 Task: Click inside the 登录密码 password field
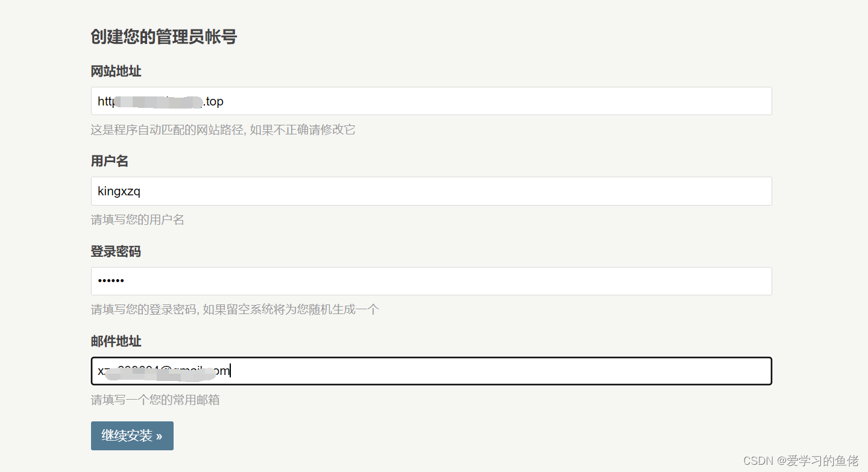click(431, 281)
